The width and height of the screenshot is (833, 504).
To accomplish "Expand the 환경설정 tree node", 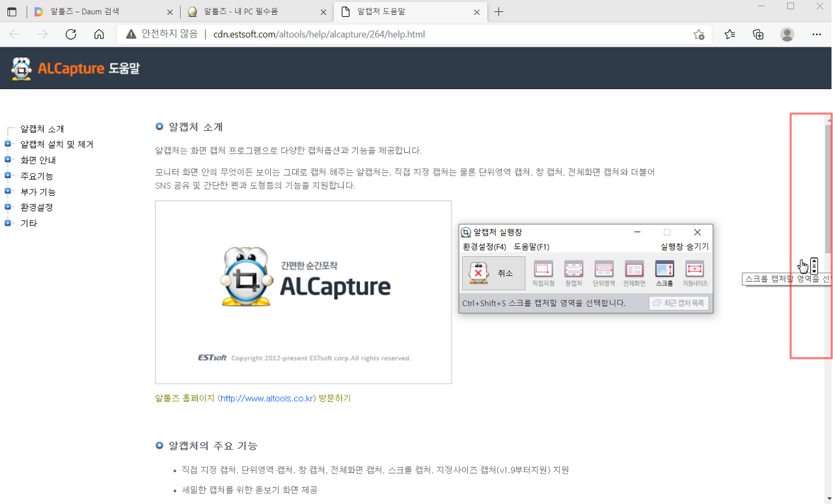I will pos(8,207).
